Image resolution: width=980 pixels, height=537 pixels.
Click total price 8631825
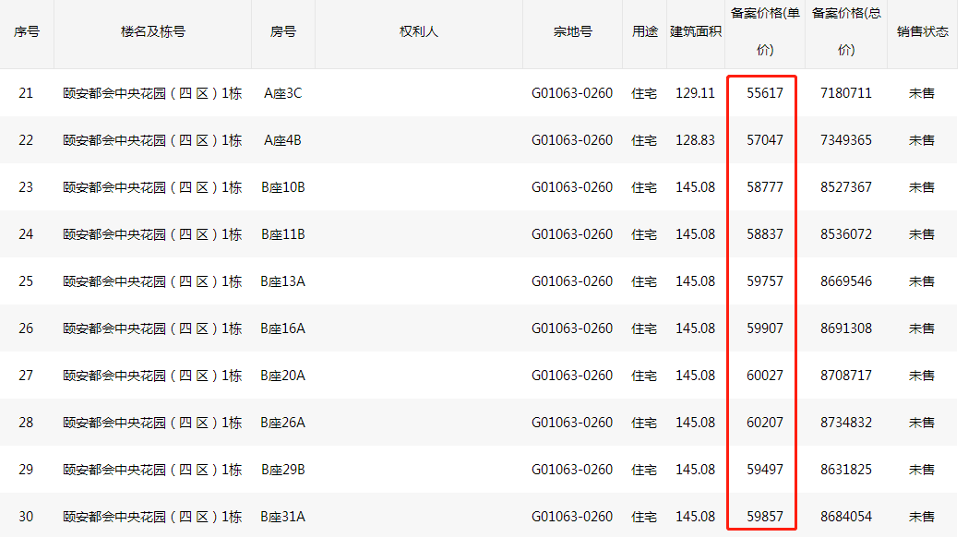846,470
